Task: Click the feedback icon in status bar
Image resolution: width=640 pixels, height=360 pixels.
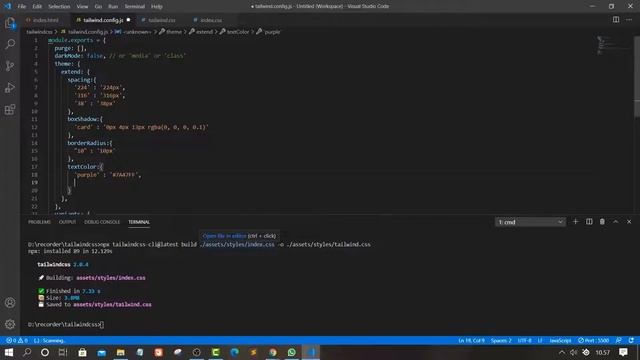Action: 619,340
